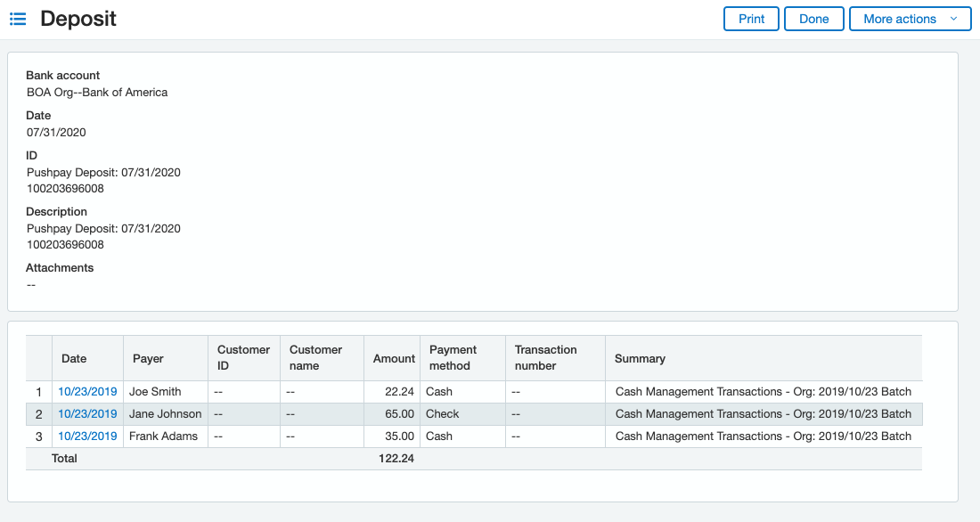Viewport: 980px width, 522px height.
Task: Sort the table by the Date column
Action: click(73, 358)
